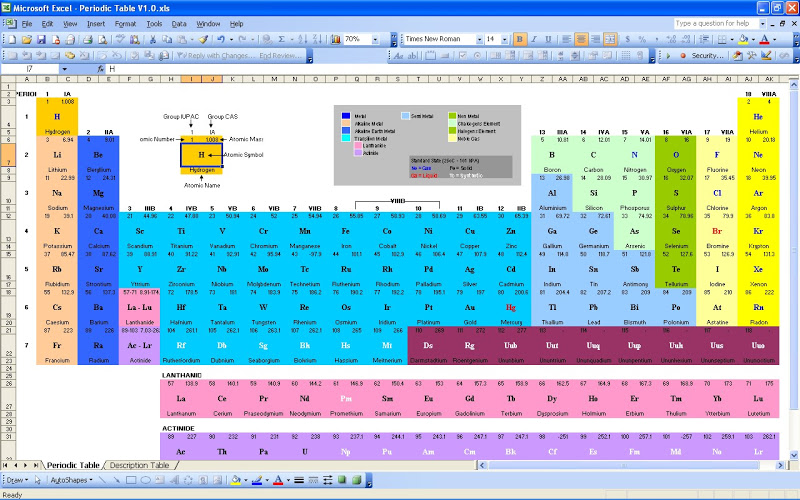The width and height of the screenshot is (800, 500).
Task: Select the Oval shape tool
Action: coord(145,480)
